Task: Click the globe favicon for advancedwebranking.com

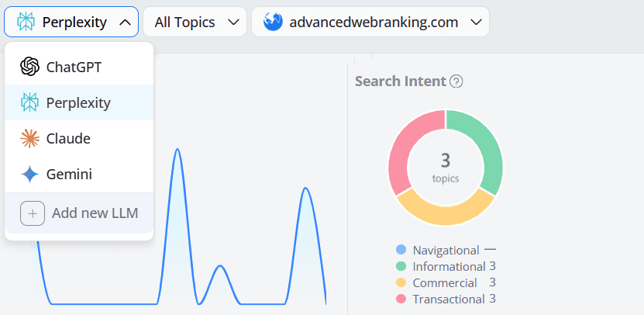Action: pyautogui.click(x=273, y=22)
